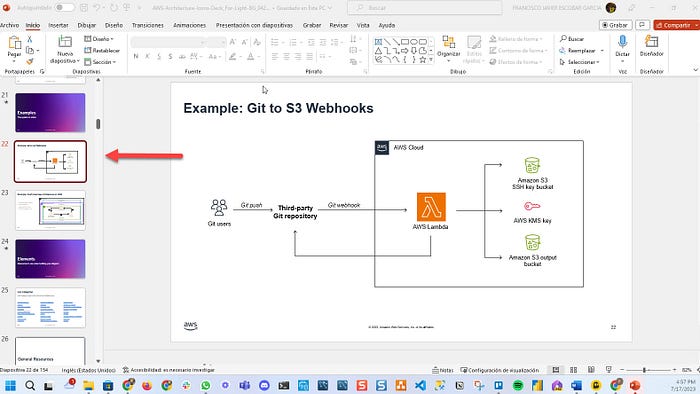700x394 pixels.
Task: Toggle center alignment paragraph button
Action: pos(286,56)
